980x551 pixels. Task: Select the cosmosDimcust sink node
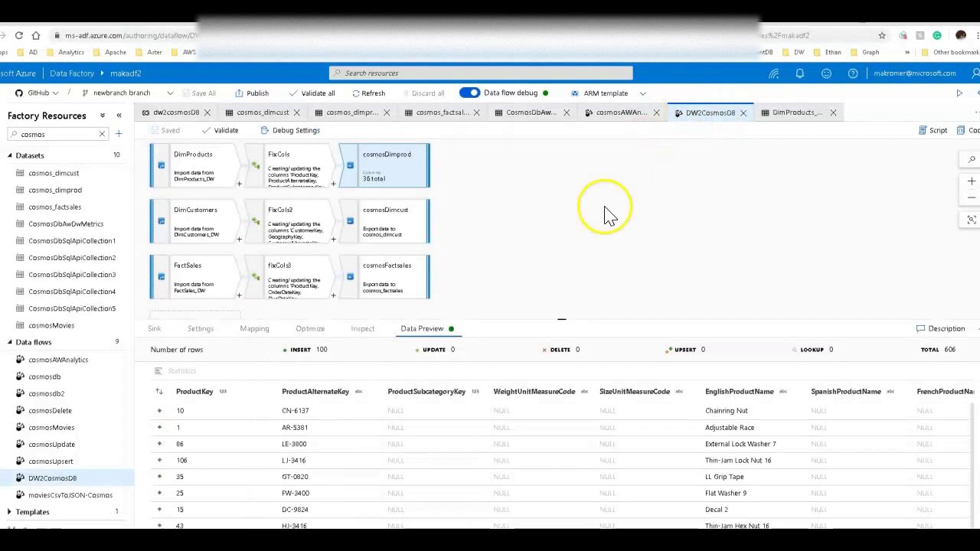pyautogui.click(x=385, y=221)
